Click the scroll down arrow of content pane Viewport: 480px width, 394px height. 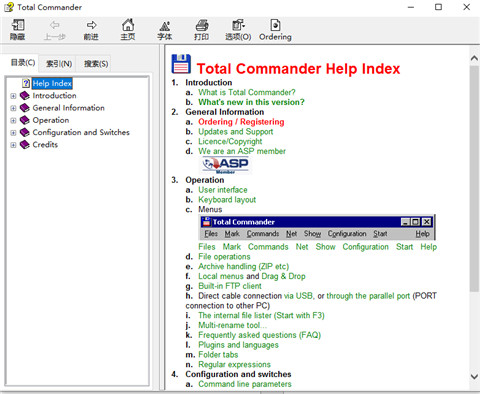coord(474,377)
